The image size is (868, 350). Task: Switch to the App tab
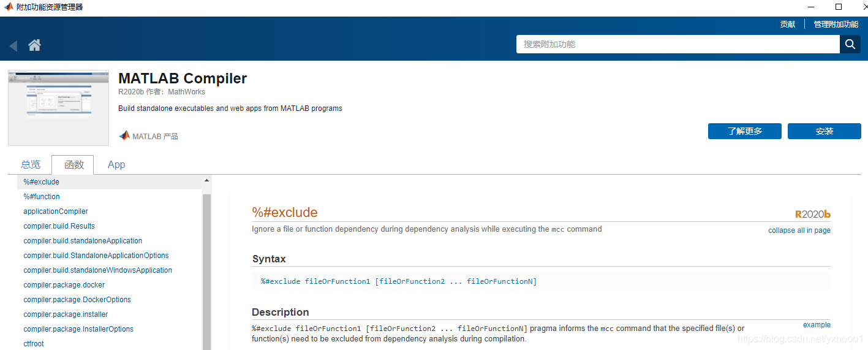click(x=116, y=164)
